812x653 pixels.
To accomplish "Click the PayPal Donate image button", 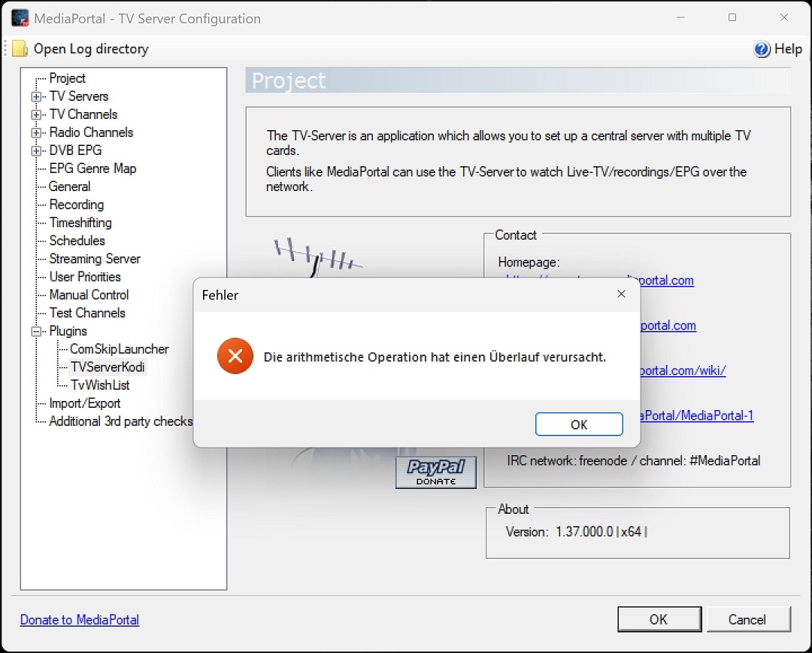I will [x=435, y=472].
